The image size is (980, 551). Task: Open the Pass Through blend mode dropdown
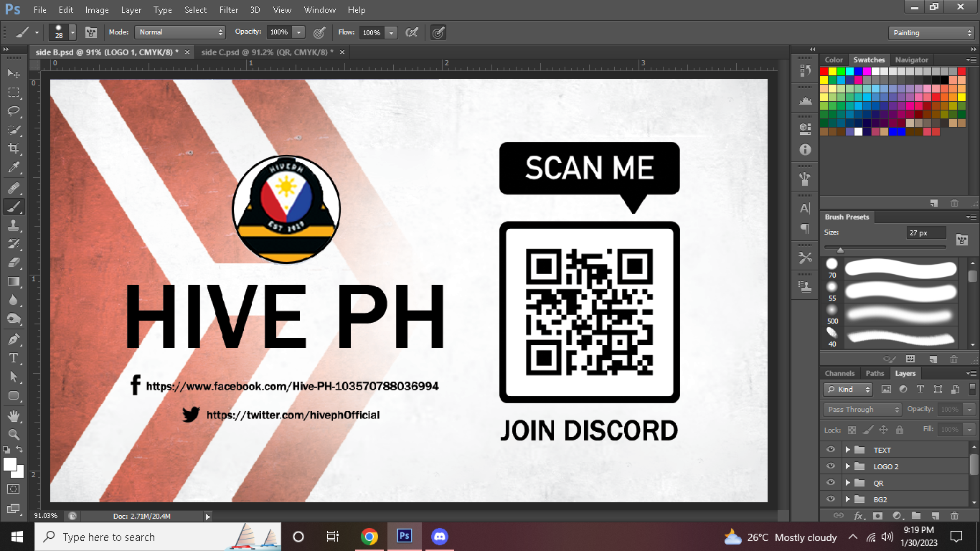[x=862, y=410]
